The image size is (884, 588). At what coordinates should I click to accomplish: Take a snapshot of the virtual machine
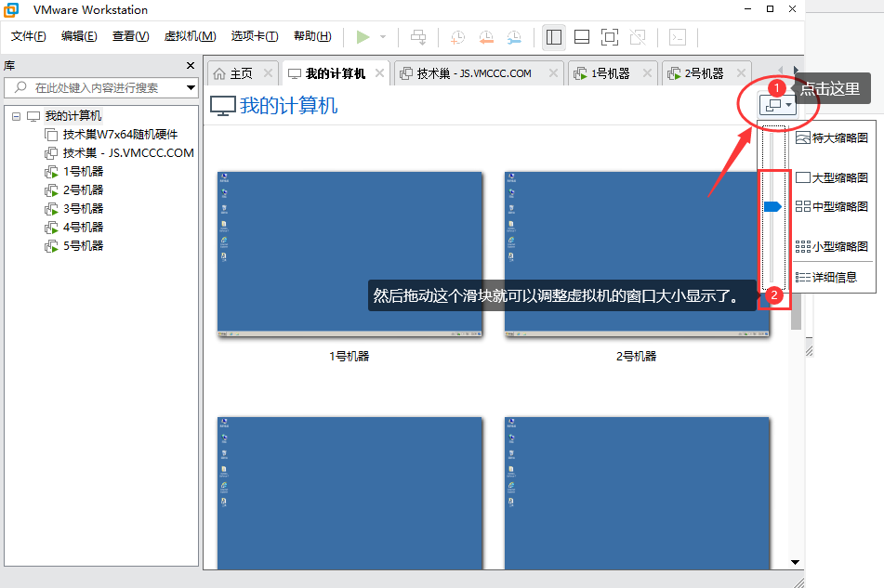pyautogui.click(x=455, y=36)
